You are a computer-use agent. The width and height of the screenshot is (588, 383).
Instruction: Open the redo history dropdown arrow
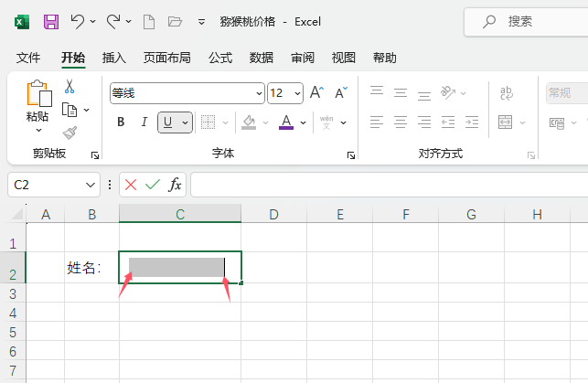[129, 22]
